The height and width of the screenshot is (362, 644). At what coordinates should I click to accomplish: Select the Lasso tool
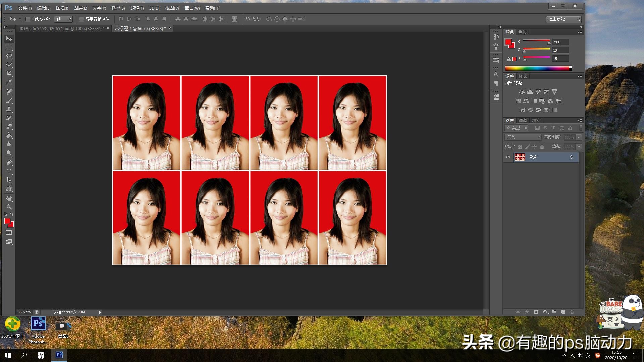pos(9,56)
